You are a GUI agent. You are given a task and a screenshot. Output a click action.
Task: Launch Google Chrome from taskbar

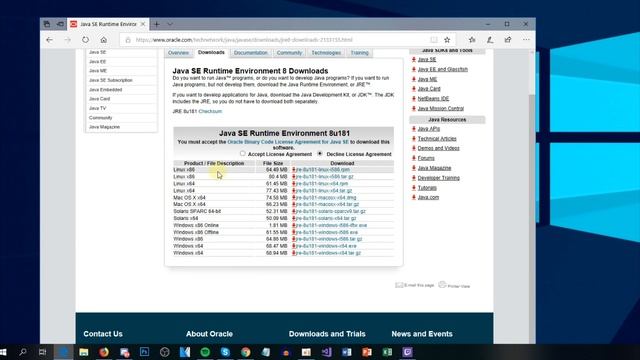(x=246, y=352)
